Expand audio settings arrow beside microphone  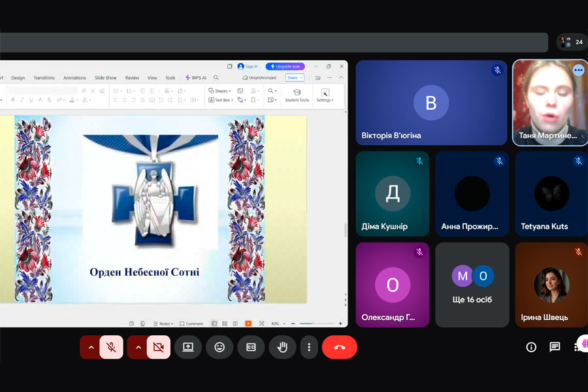click(x=91, y=347)
